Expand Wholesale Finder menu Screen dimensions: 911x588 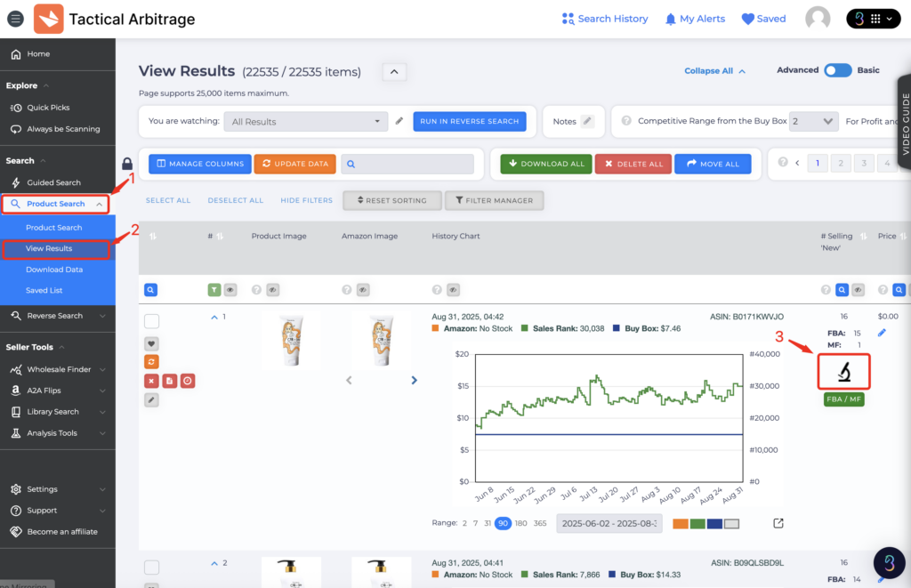coord(58,369)
